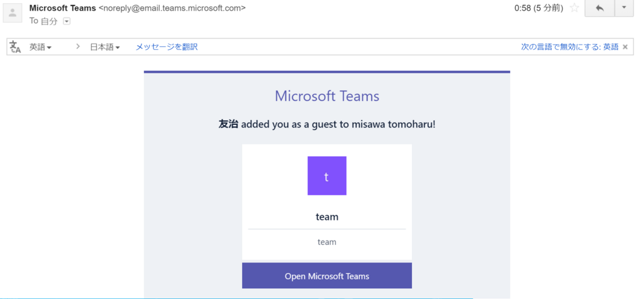Click the sender avatar icon
644x299 pixels.
pyautogui.click(x=13, y=13)
